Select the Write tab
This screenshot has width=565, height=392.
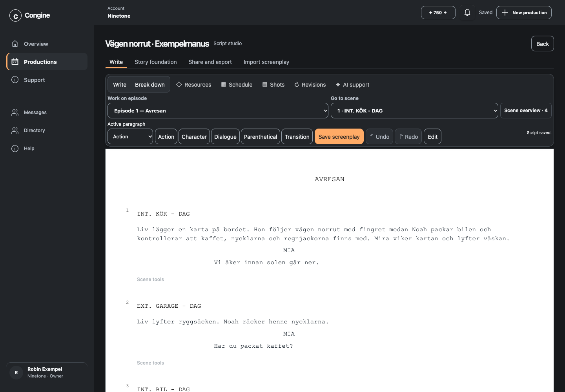(x=116, y=62)
